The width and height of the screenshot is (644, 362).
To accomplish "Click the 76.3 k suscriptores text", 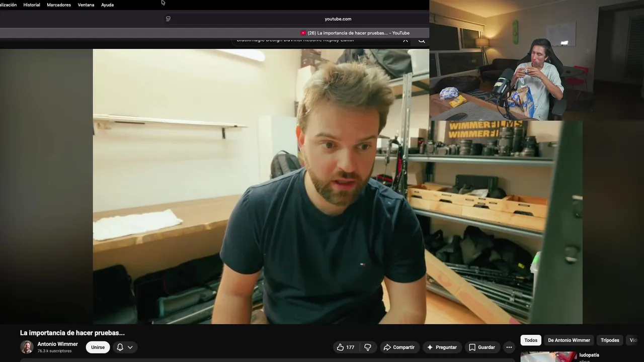I will [x=54, y=351].
